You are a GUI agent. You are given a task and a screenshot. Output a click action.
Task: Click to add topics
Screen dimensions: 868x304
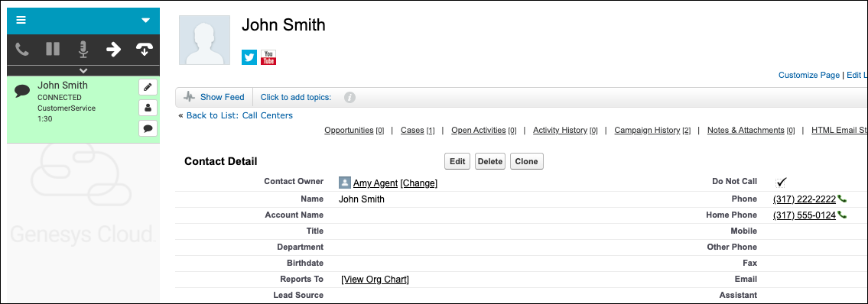296,97
